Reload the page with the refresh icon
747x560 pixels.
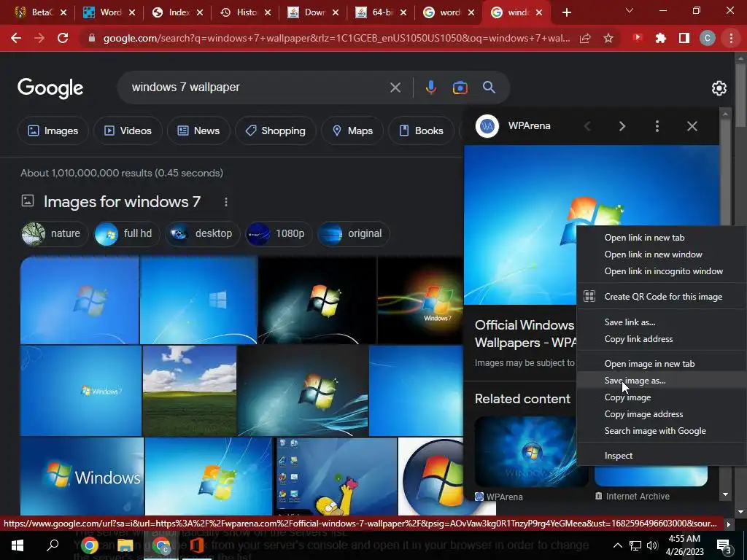(63, 38)
